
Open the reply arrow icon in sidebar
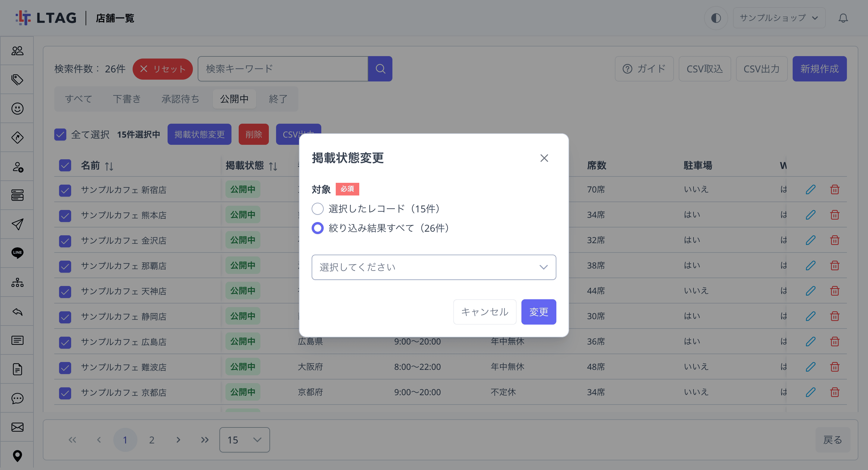pos(17,312)
